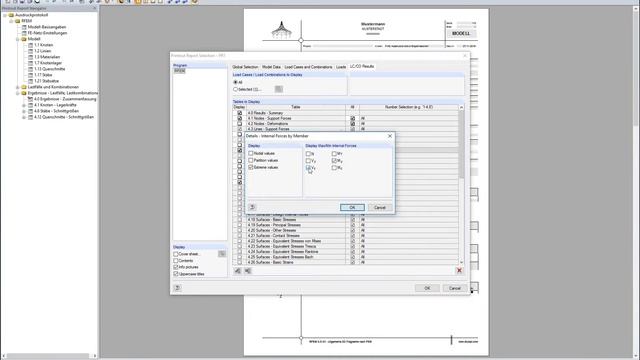Click OK in Printout Report Selection dialog

click(x=427, y=288)
